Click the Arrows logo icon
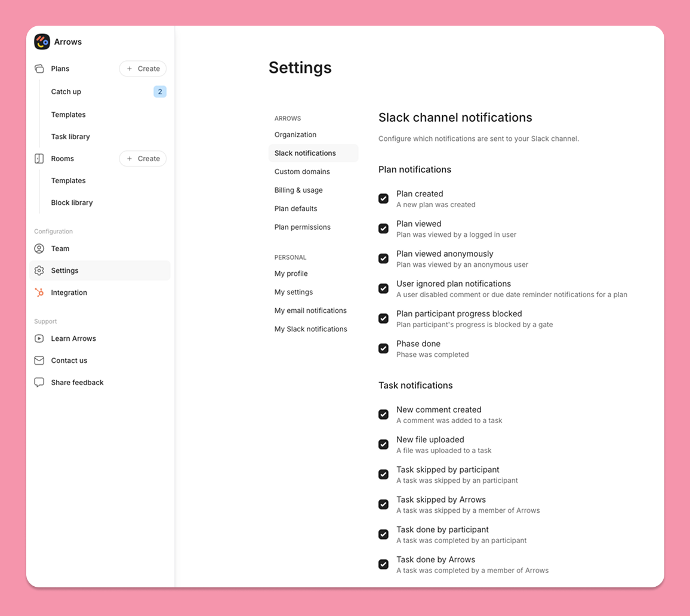 [42, 42]
